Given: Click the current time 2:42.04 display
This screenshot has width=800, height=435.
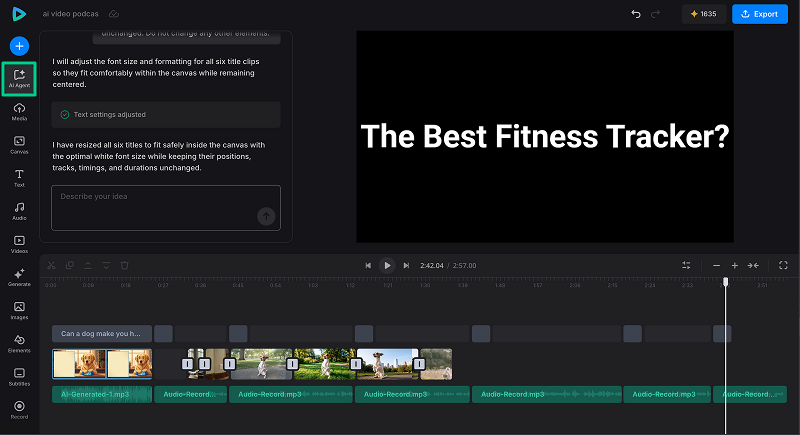Looking at the screenshot, I should coord(432,266).
